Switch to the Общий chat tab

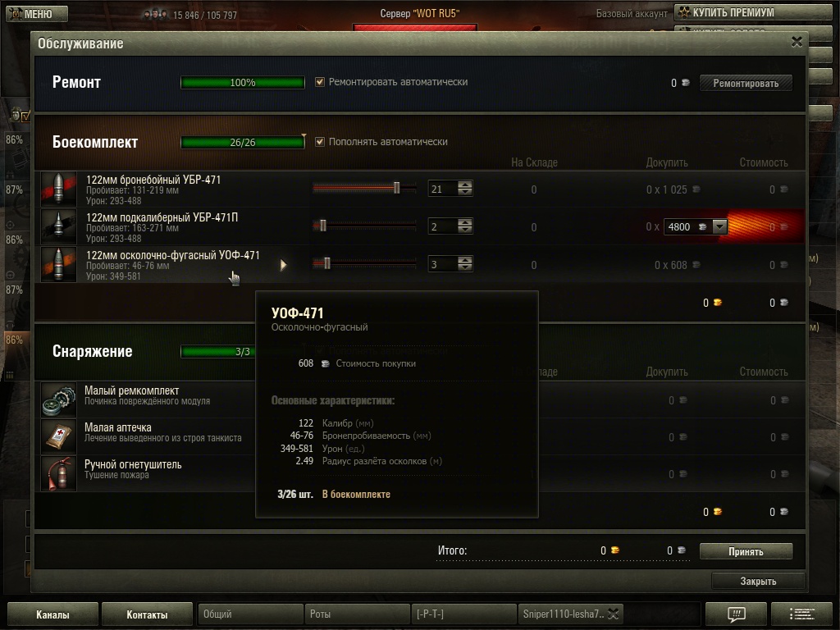click(x=250, y=614)
